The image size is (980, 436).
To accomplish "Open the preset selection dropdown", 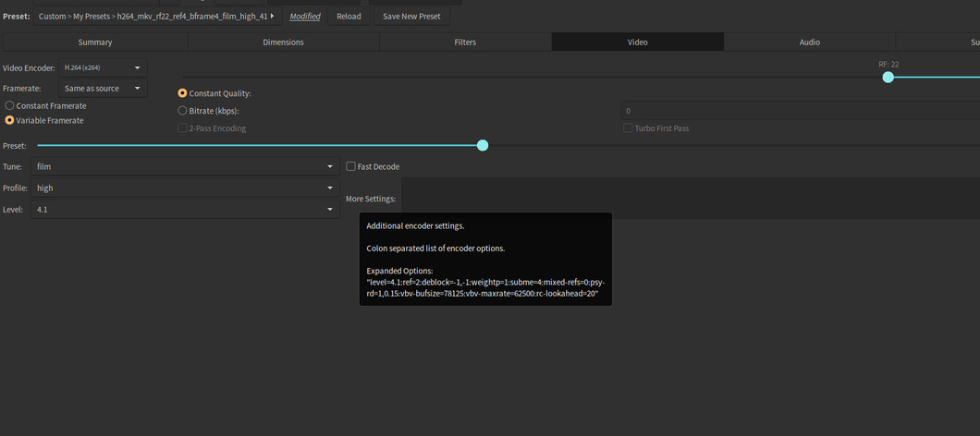I will click(x=157, y=17).
